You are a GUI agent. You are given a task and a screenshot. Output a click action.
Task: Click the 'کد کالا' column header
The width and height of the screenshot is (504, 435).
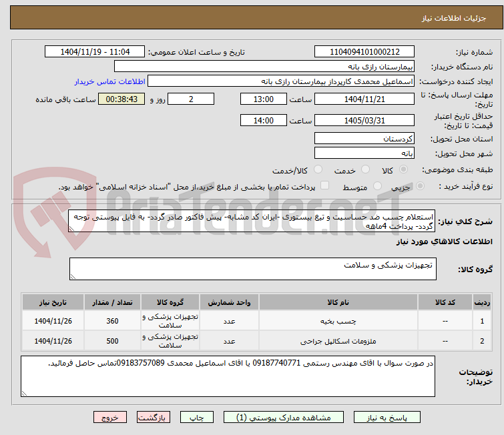click(x=445, y=302)
